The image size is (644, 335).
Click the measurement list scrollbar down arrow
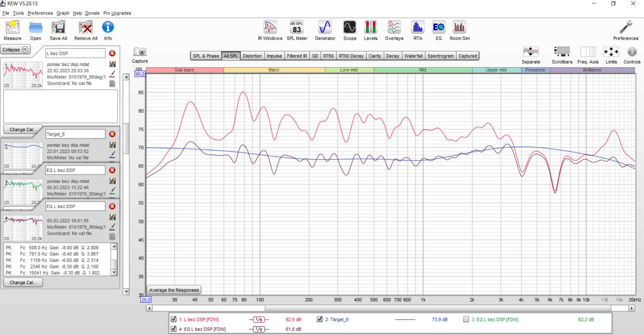pos(126,292)
